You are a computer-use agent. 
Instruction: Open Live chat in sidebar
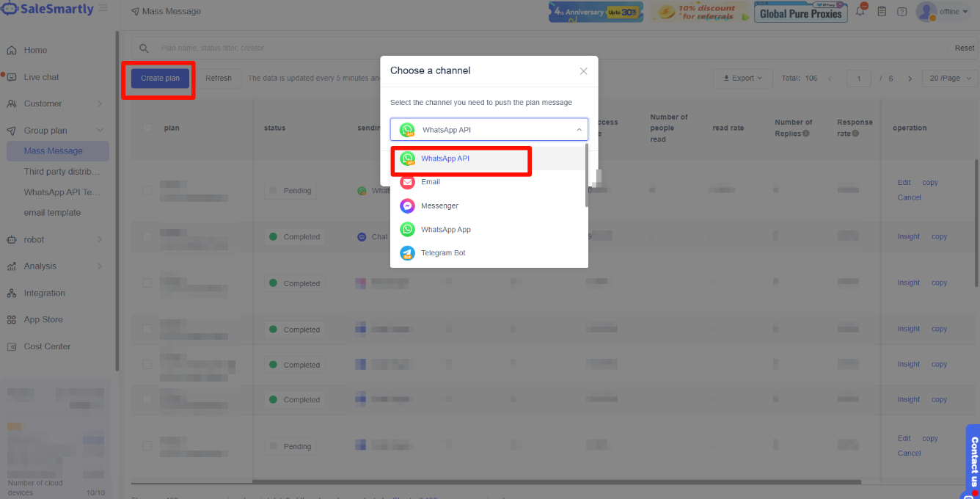point(41,77)
